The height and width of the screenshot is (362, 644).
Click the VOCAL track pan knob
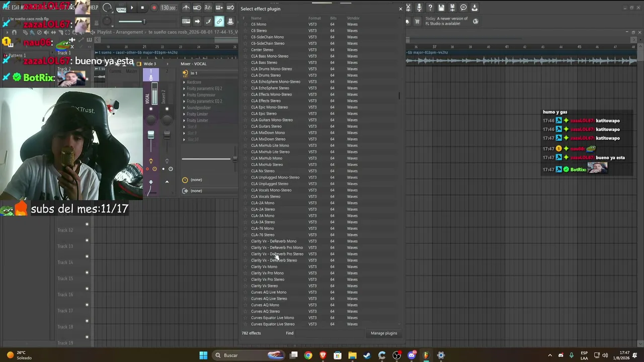tap(151, 120)
